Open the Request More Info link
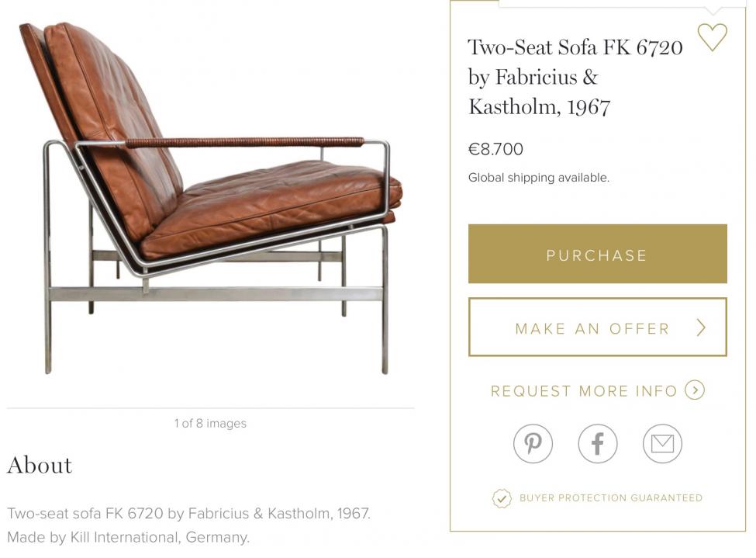 584,391
